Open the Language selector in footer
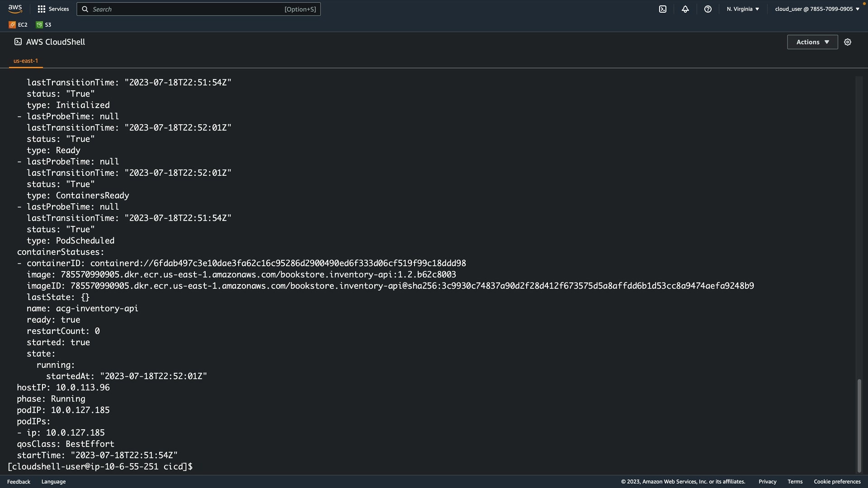868x488 pixels. (x=53, y=482)
